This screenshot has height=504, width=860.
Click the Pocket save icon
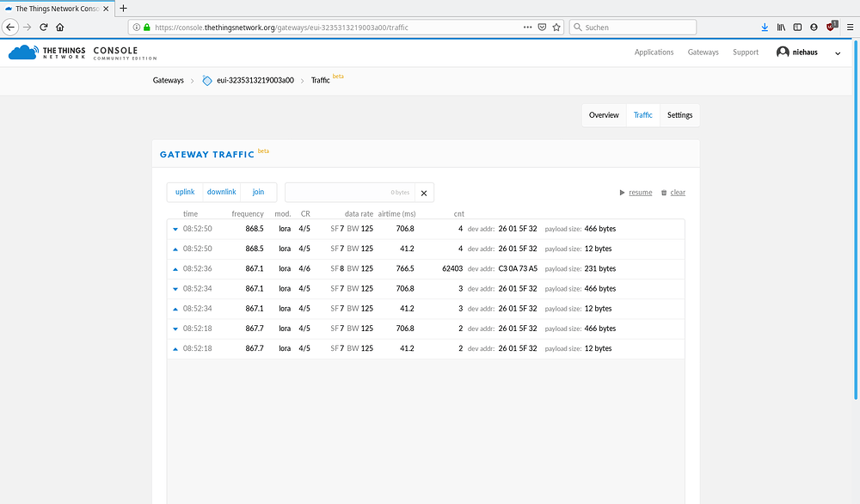[x=542, y=27]
